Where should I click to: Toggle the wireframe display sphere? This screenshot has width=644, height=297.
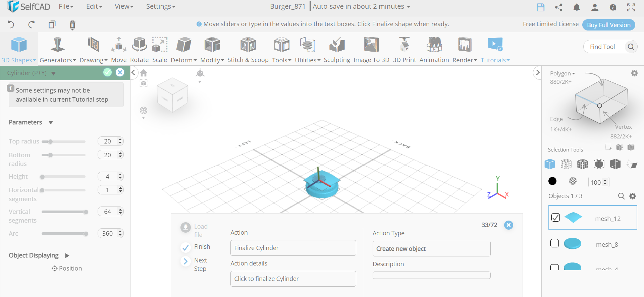click(573, 181)
